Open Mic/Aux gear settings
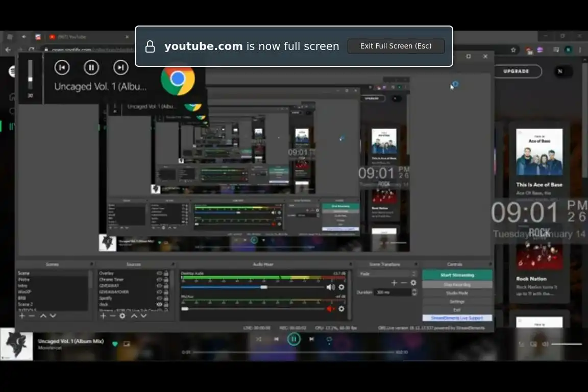The image size is (588, 392). click(x=341, y=309)
